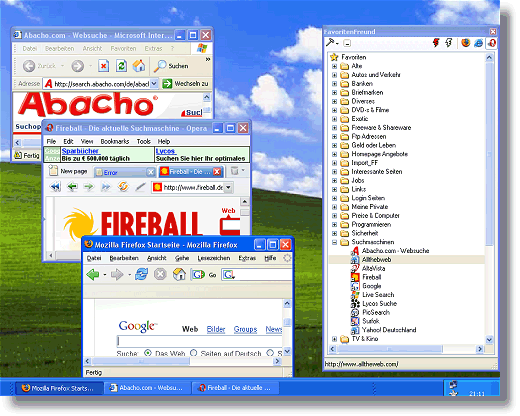This screenshot has width=520, height=416.
Task: Collapse the Suchmaschinen folder
Action: [x=334, y=242]
